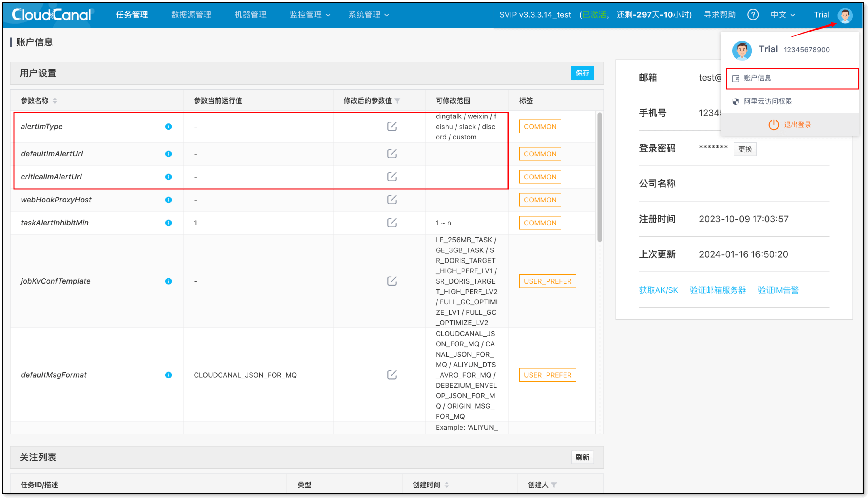This screenshot has width=868, height=498.
Task: Click info icon beside jobKvConfTemplate
Action: [168, 281]
